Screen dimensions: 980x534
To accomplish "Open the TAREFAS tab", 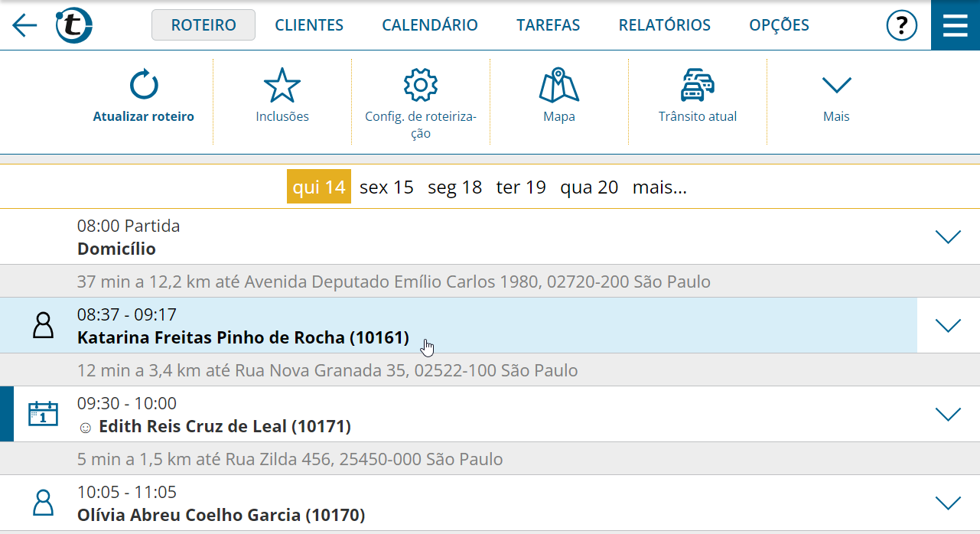I will (x=549, y=25).
